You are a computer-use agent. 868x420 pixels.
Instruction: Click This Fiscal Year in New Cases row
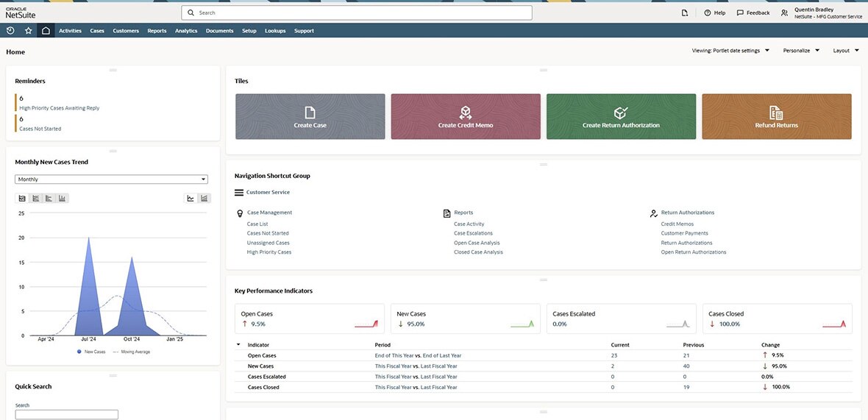coord(394,366)
